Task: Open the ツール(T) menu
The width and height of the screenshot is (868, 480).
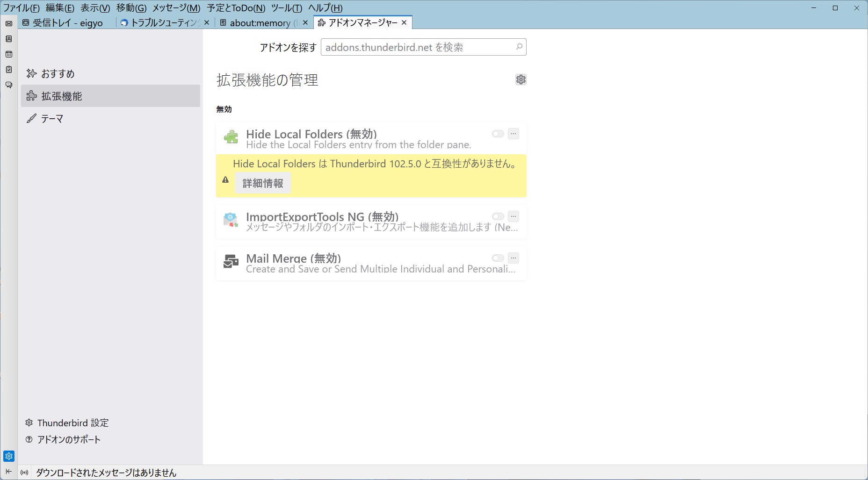Action: pyautogui.click(x=286, y=8)
